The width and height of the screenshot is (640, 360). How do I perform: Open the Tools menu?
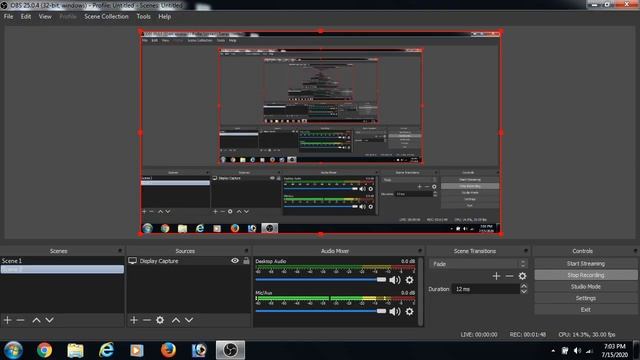pos(143,16)
